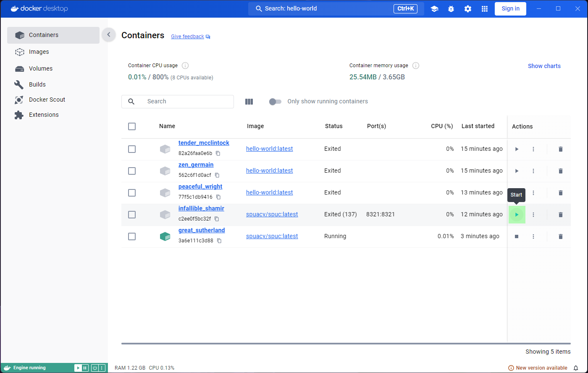Open the more actions menu for great_sutherland

point(533,236)
